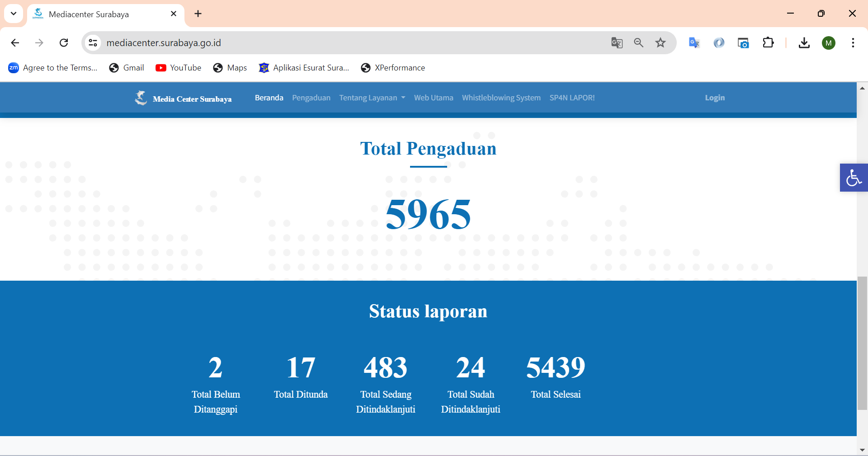
Task: Open the tab search dropdown arrow
Action: click(x=14, y=14)
